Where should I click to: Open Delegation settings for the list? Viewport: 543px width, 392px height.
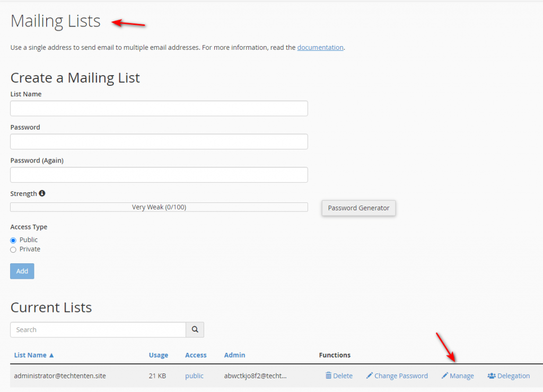point(508,376)
